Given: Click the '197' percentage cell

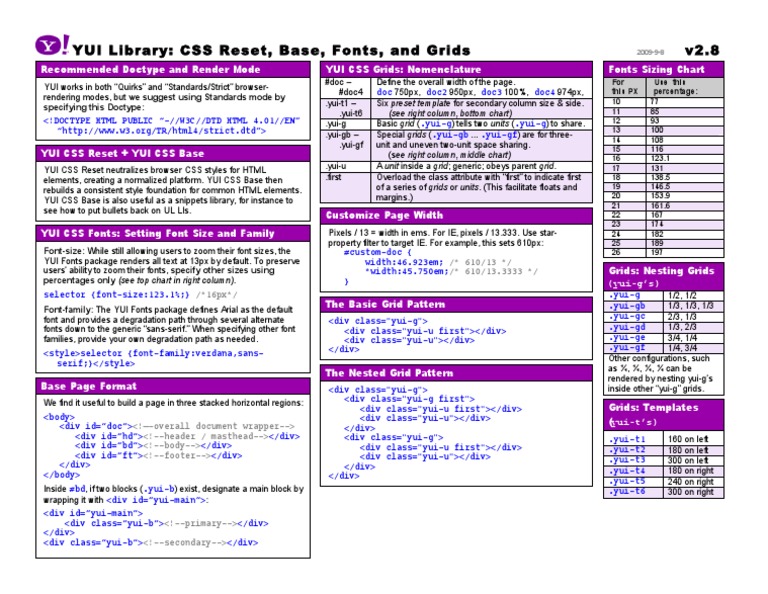Looking at the screenshot, I should coord(684,252).
